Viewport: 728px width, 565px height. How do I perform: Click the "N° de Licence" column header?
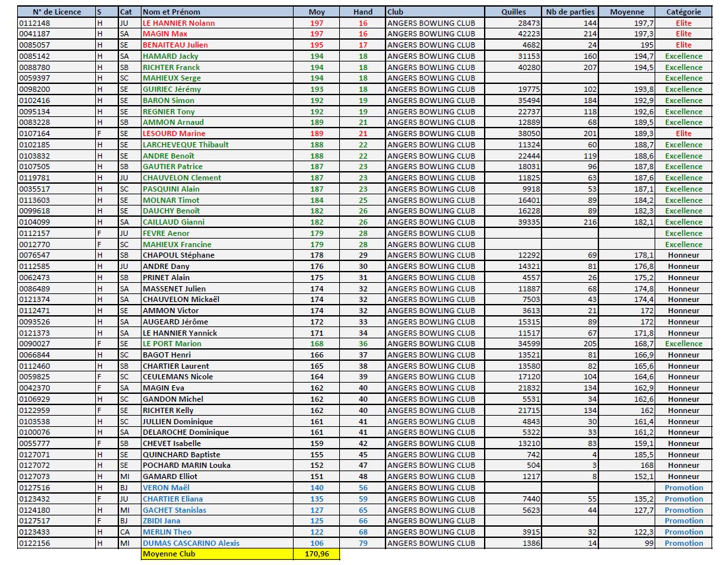pyautogui.click(x=50, y=12)
